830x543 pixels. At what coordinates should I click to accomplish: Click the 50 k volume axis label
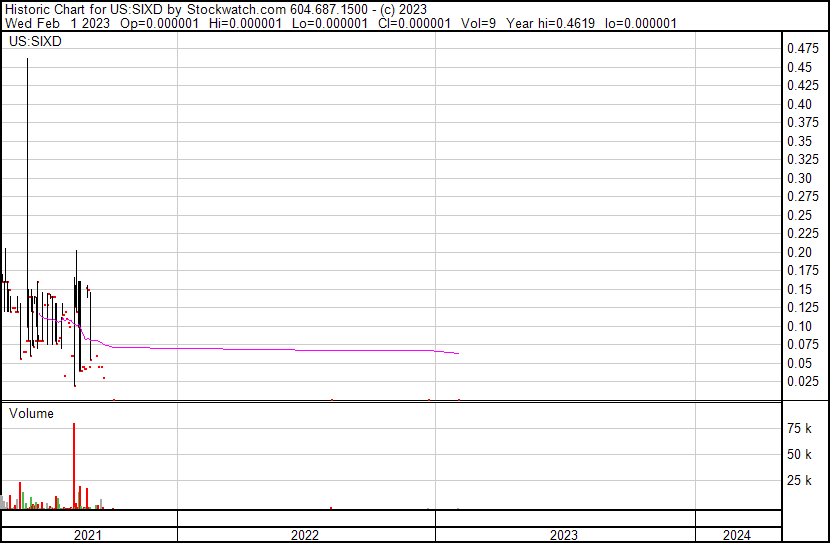click(799, 454)
